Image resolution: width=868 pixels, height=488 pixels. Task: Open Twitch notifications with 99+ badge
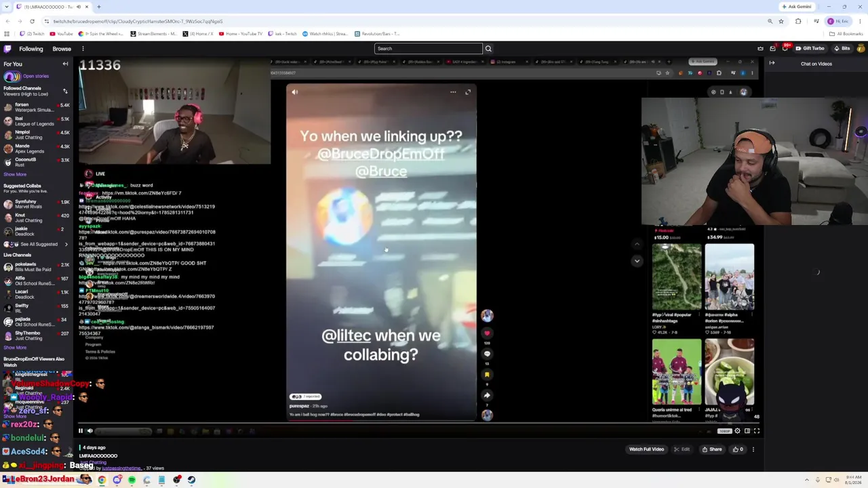tap(785, 49)
